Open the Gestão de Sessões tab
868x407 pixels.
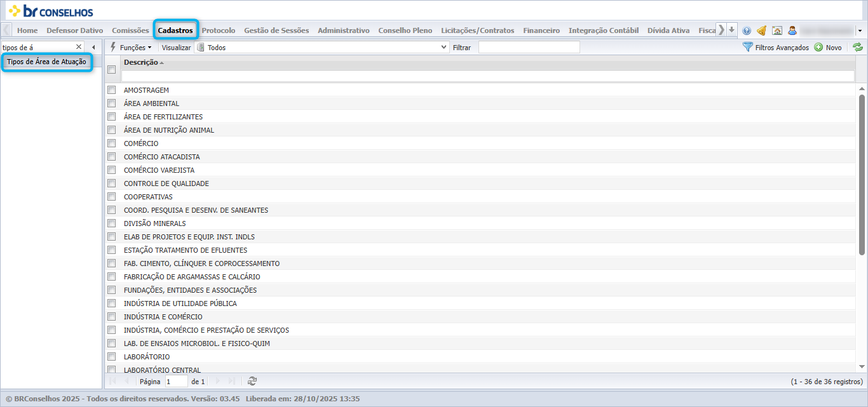tap(276, 30)
